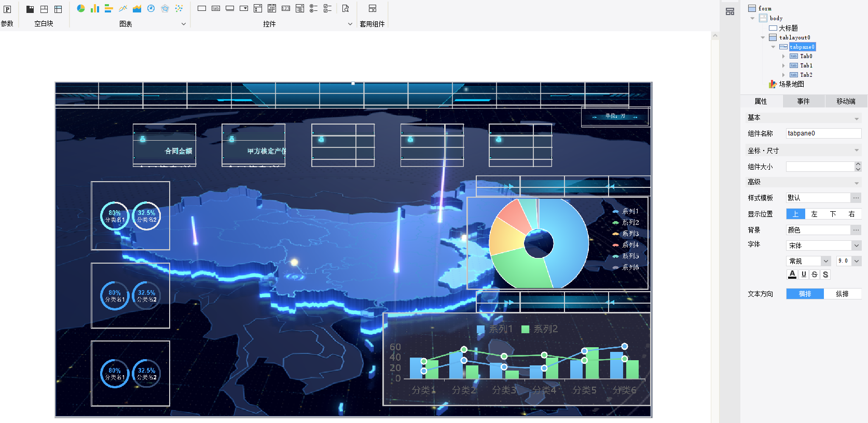Image resolution: width=868 pixels, height=423 pixels.
Task: Insert the third blank block grid layout
Action: pyautogui.click(x=58, y=9)
